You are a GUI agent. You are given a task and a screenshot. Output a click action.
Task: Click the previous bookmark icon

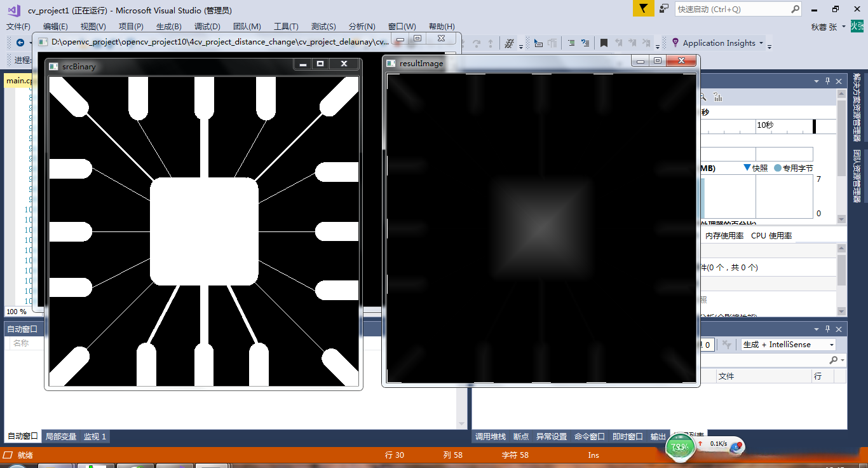pos(618,43)
